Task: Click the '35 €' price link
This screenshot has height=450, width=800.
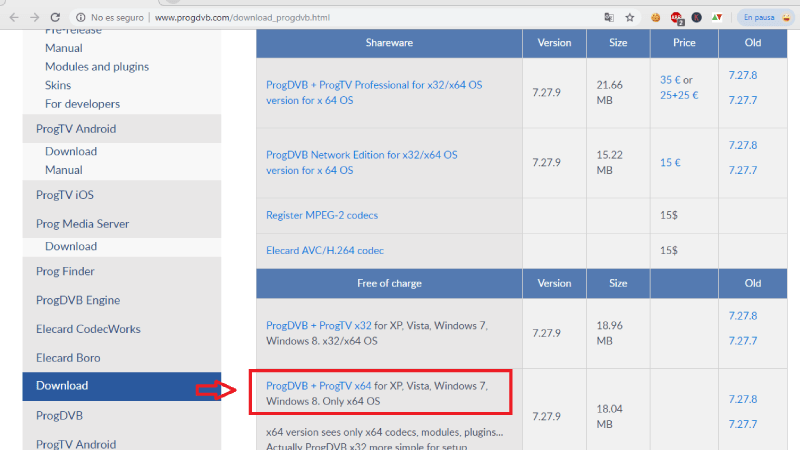Action: [x=670, y=80]
